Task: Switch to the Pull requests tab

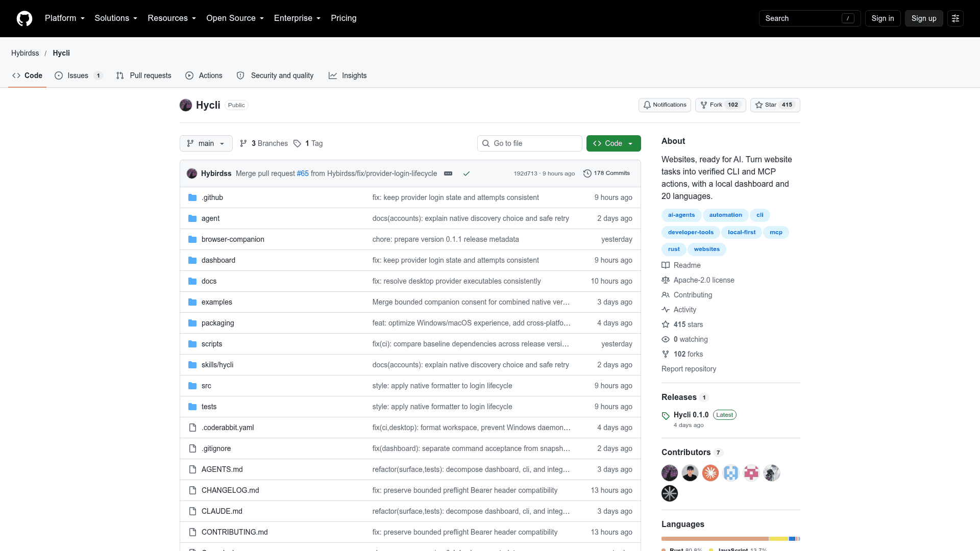Action: 144,76
